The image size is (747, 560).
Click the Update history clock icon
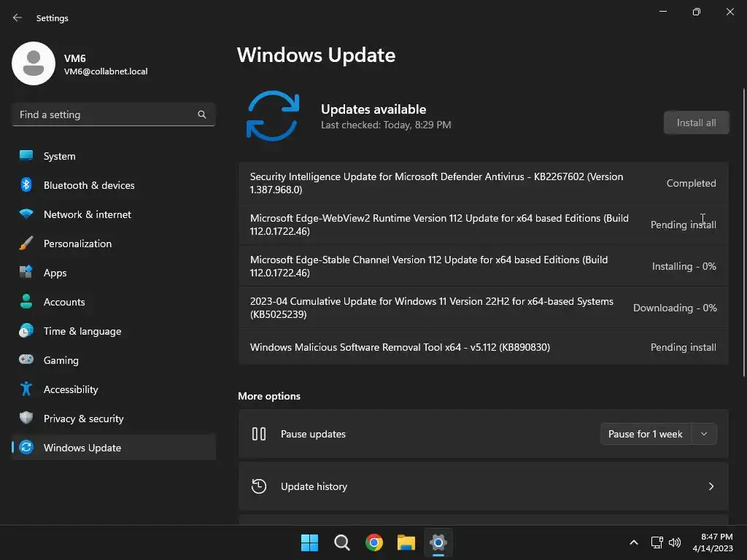point(259,486)
